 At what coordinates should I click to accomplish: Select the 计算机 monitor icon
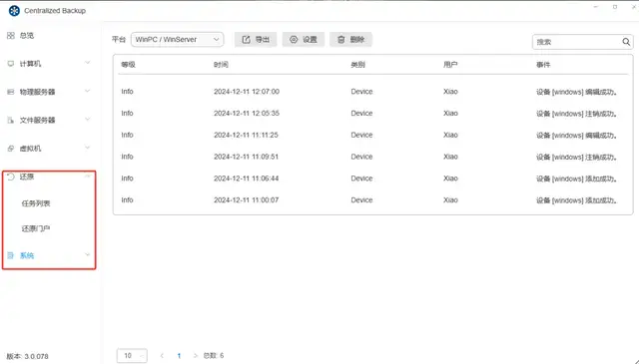point(11,64)
